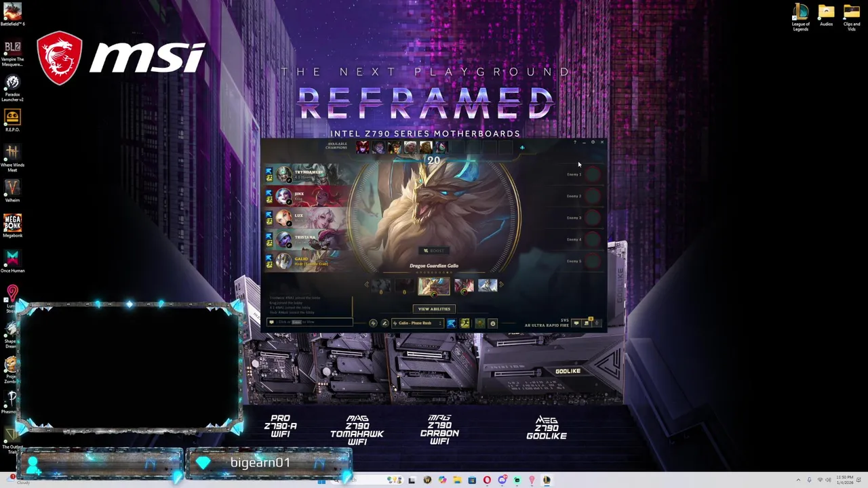
Task: Open the ward skin selector icon
Action: [x=480, y=323]
